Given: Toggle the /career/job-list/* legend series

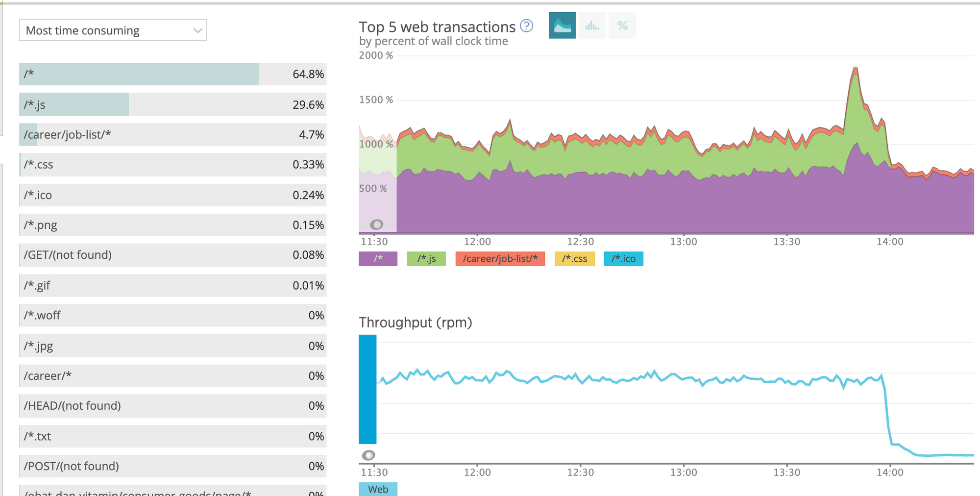Looking at the screenshot, I should [x=500, y=259].
